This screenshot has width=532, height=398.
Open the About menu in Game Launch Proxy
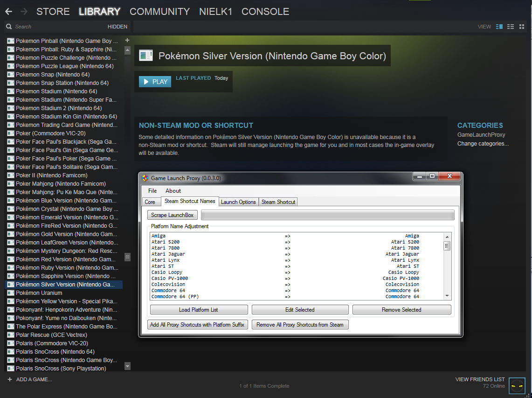[x=173, y=191]
